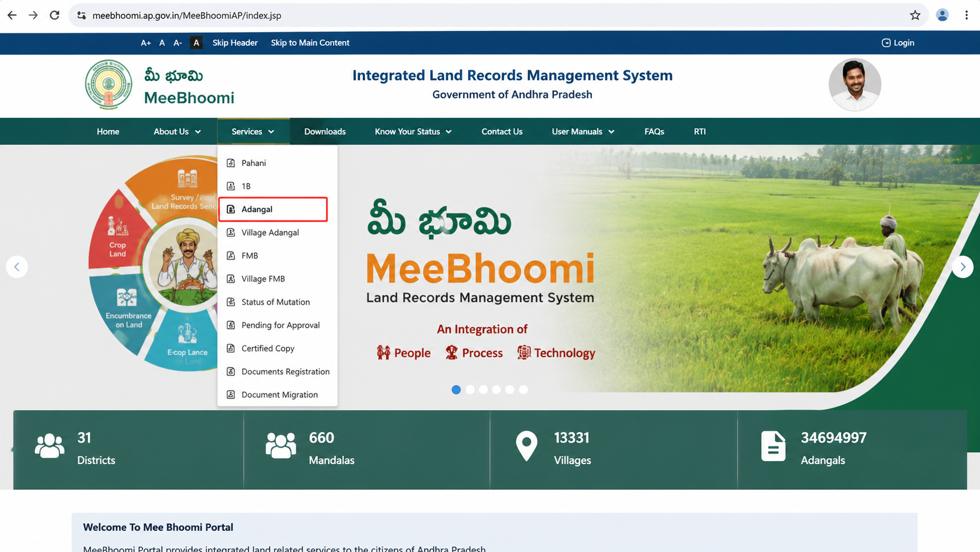
Task: Choose Village Adangal in Services menu
Action: pos(277,232)
